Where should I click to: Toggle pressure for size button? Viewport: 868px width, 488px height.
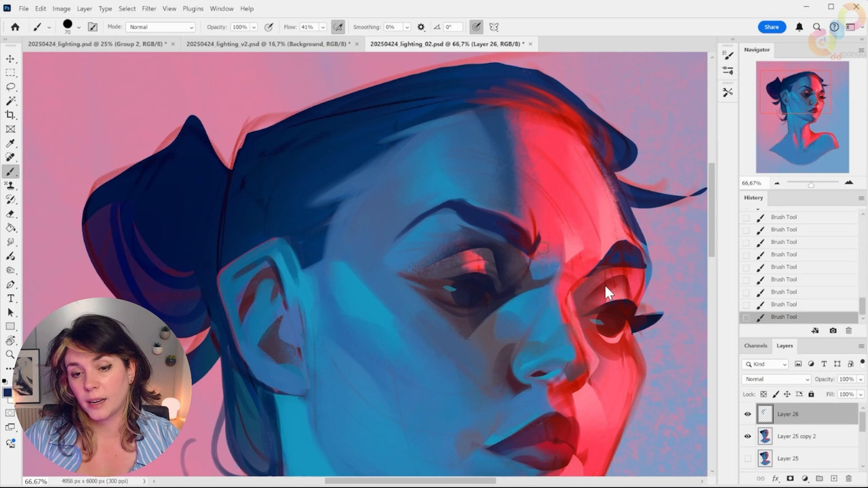click(x=476, y=27)
